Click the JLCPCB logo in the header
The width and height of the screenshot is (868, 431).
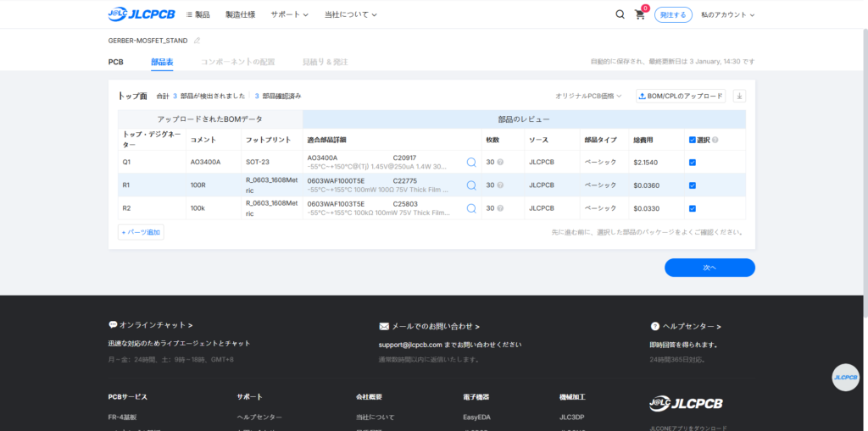142,14
